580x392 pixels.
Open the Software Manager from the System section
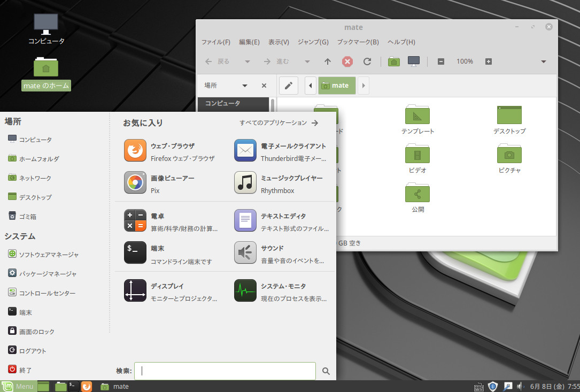51,254
